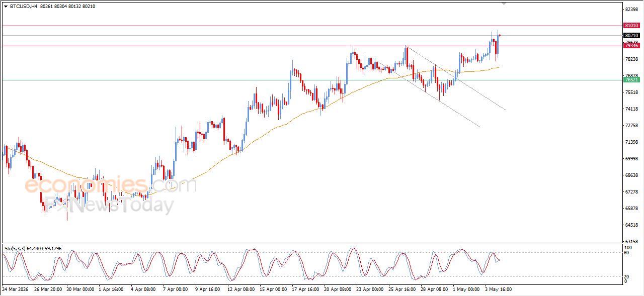Click the green 76521 price label
This screenshot has width=644, height=296.
click(631, 80)
